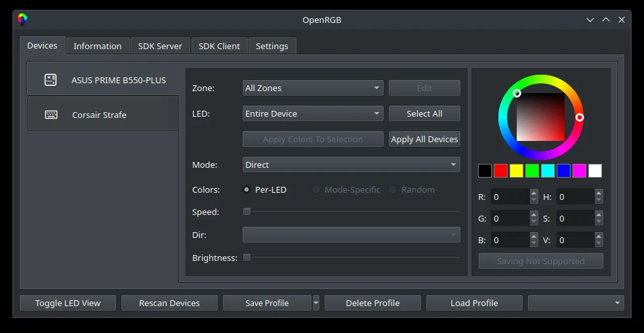
Task: Click the Rescan Devices button
Action: (x=169, y=303)
